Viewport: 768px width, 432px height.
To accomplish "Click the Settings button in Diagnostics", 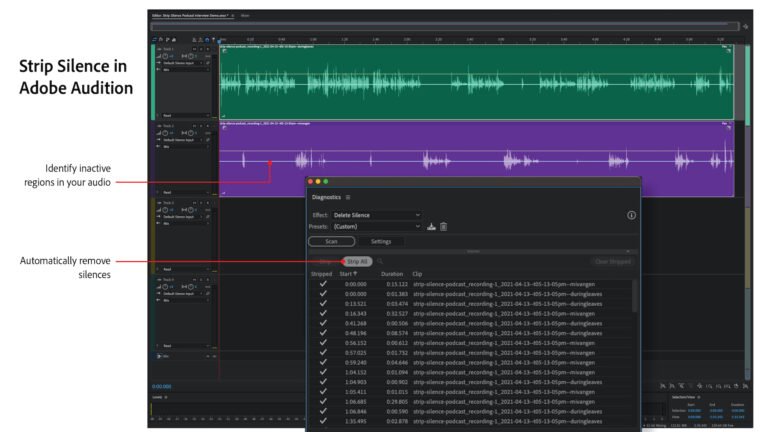I will click(x=381, y=241).
